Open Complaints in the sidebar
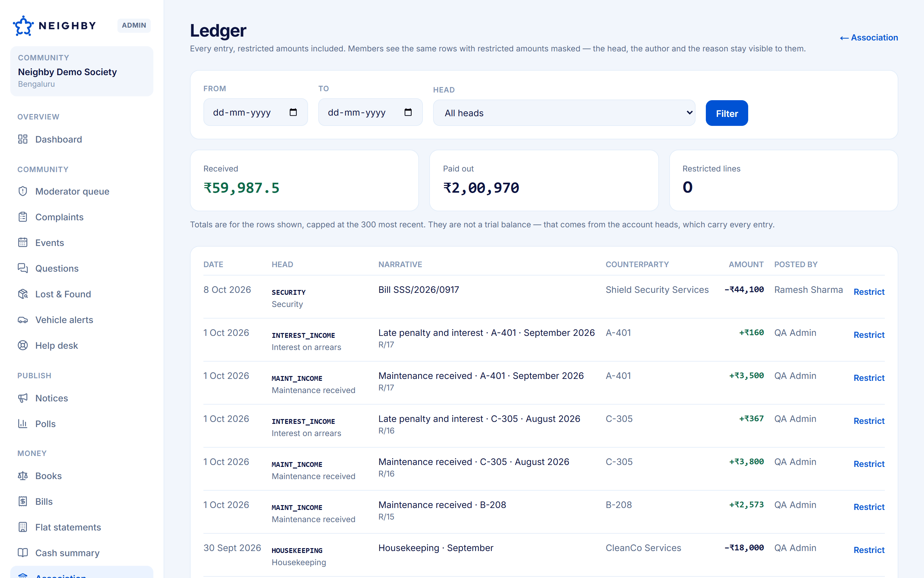The image size is (924, 578). [x=82, y=217]
